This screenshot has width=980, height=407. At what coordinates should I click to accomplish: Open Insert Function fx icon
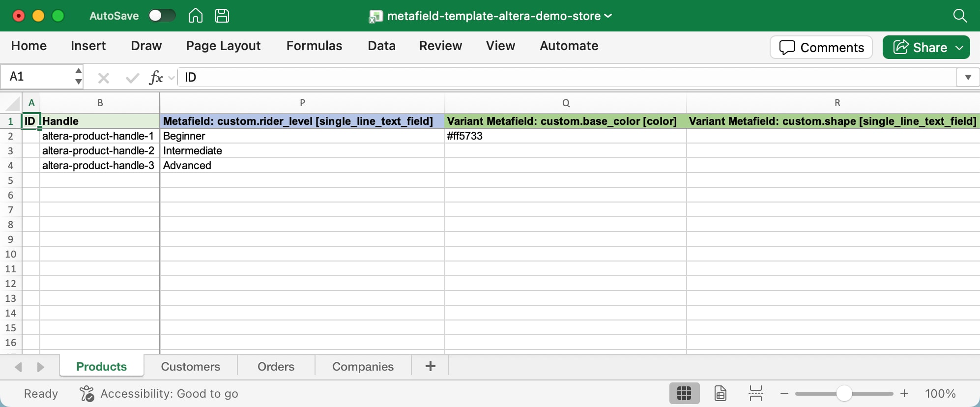[155, 77]
